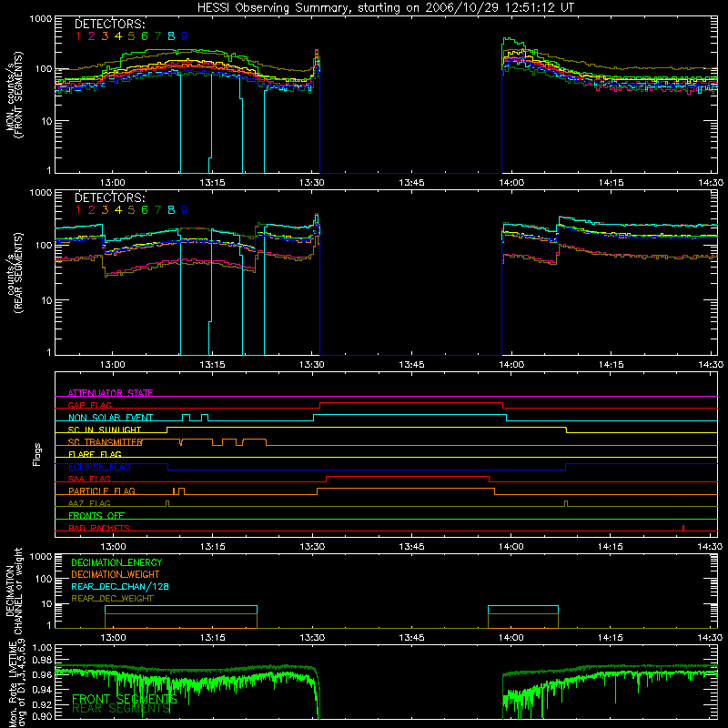Click the "Flags" y-axis title

(x=36, y=454)
